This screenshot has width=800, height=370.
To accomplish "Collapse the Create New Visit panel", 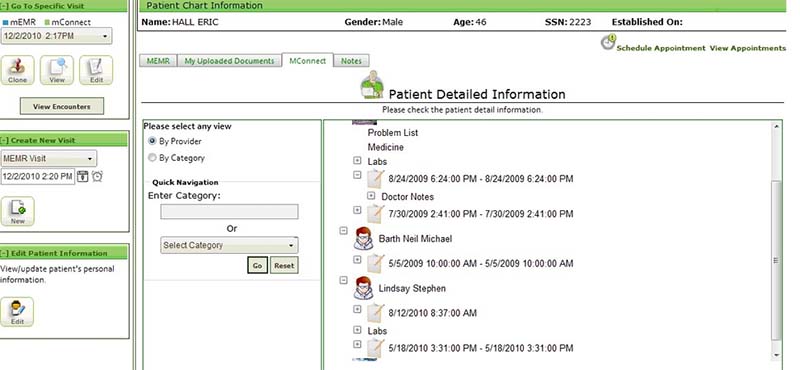I will (x=5, y=140).
